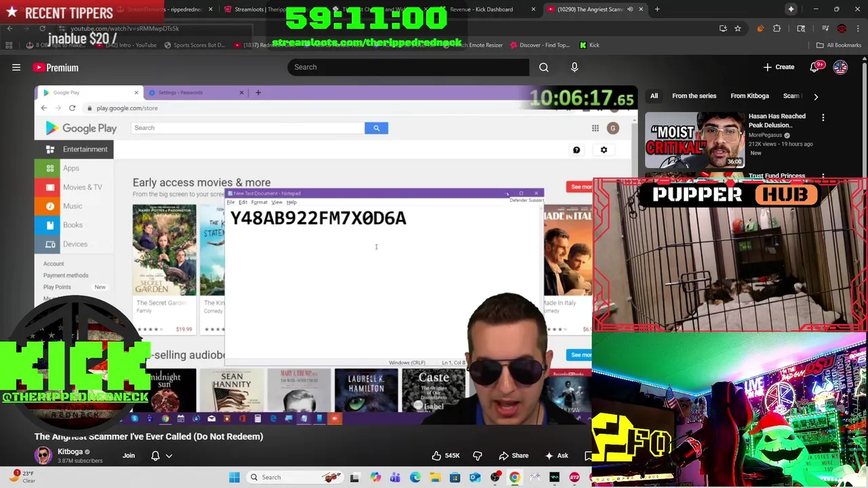Open Microsoft Teams from the taskbar
Screen dimensions: 868x488
click(x=395, y=477)
